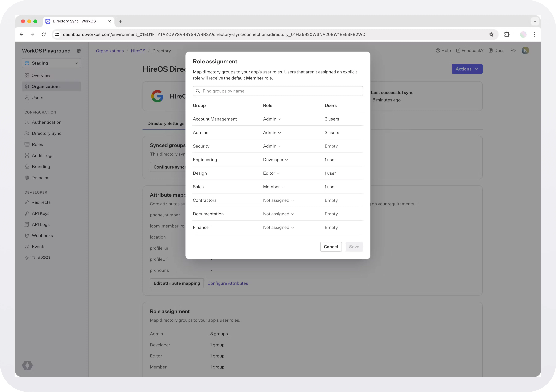Click the Save button in the dialog

point(354,247)
